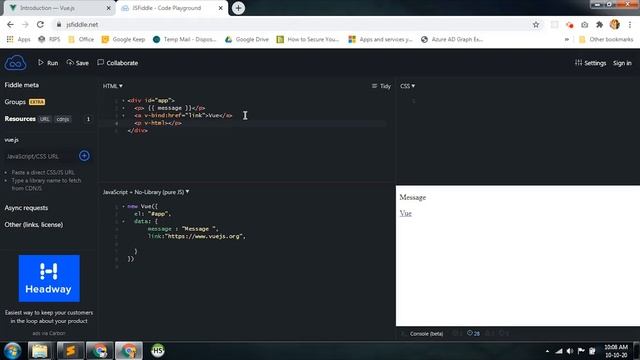Image resolution: width=640 pixels, height=360 pixels.
Task: Open the Apps bookmark
Action: click(x=18, y=39)
